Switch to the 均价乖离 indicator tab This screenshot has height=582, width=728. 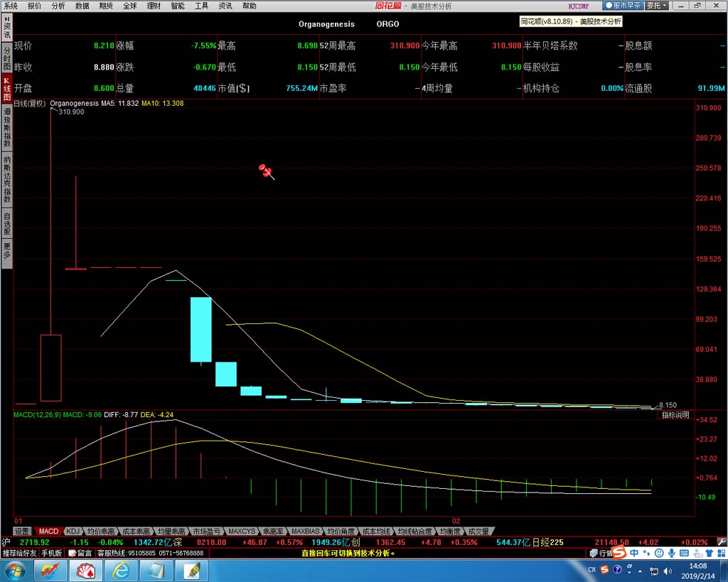(101, 531)
